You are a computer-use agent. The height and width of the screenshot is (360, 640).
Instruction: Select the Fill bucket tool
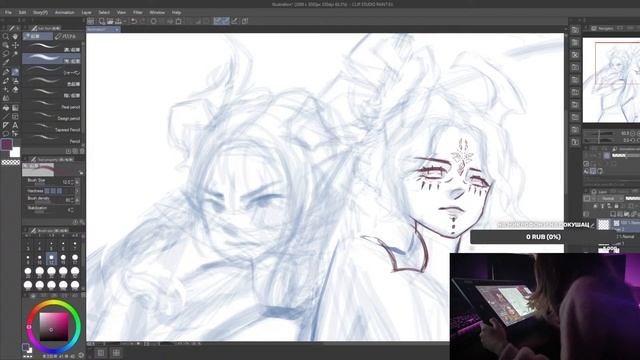pos(6,108)
